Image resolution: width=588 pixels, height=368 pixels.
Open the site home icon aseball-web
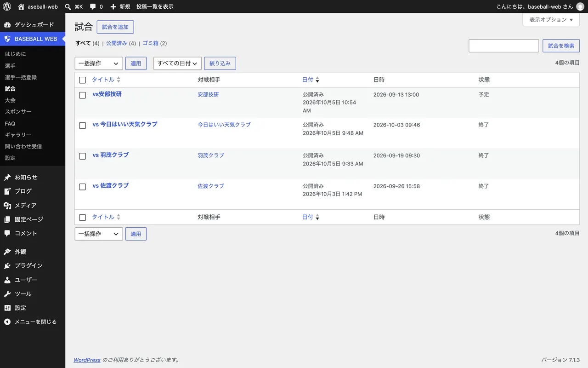pos(21,6)
